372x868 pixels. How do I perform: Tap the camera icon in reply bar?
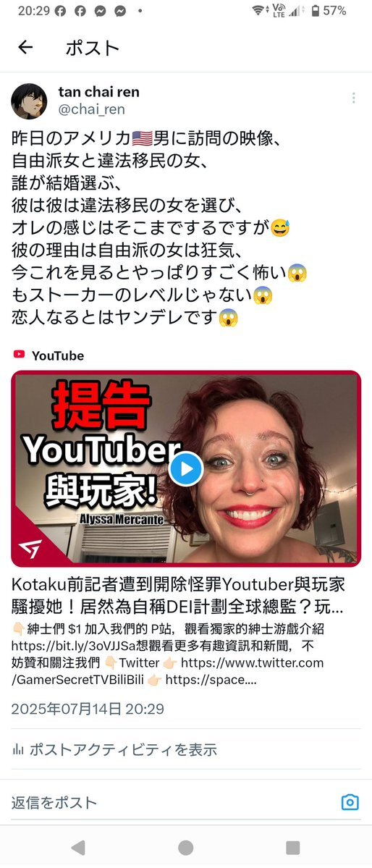click(x=350, y=801)
